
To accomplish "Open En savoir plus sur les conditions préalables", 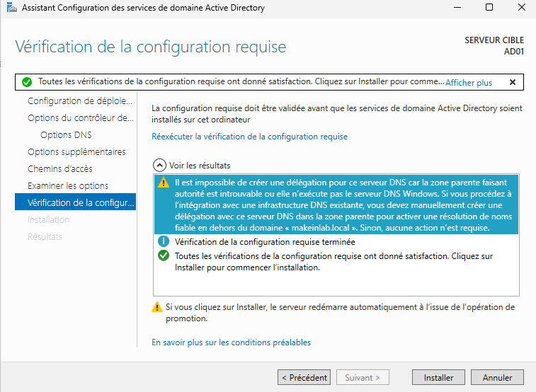I will pyautogui.click(x=231, y=342).
